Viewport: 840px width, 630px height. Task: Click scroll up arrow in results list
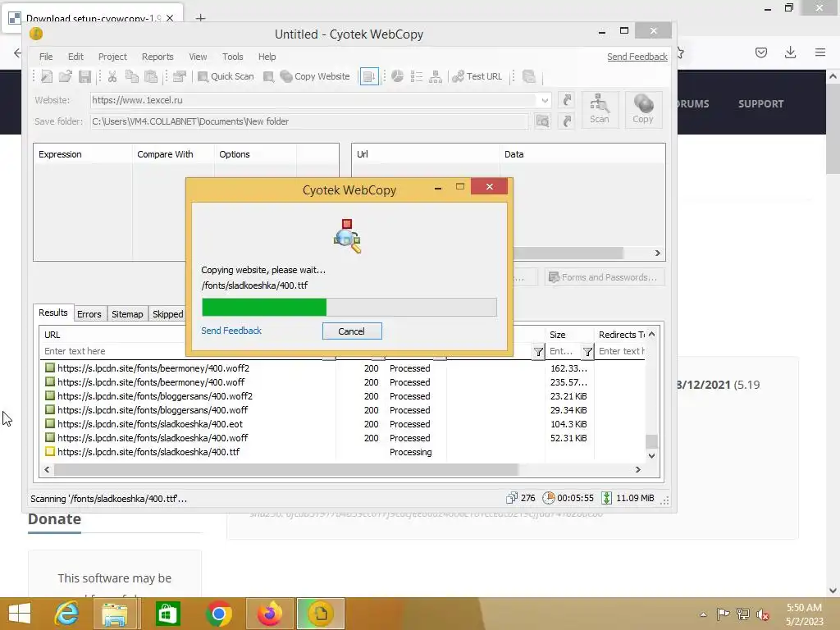[651, 335]
